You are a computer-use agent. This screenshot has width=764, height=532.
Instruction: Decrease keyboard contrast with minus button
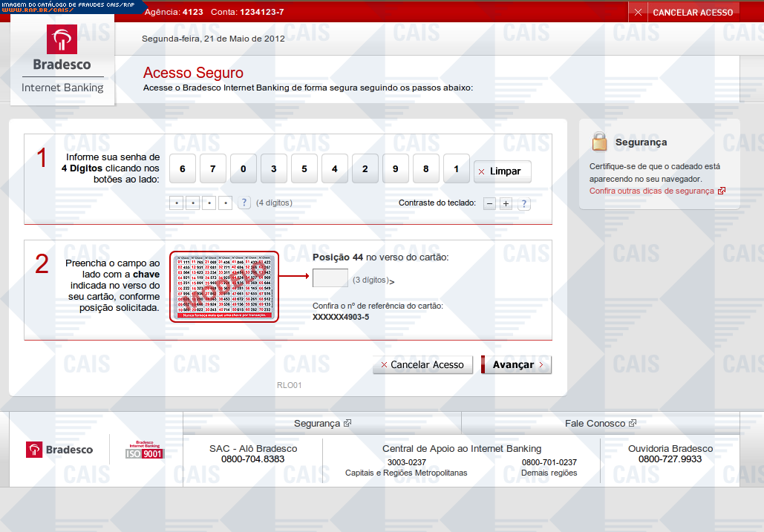click(489, 204)
